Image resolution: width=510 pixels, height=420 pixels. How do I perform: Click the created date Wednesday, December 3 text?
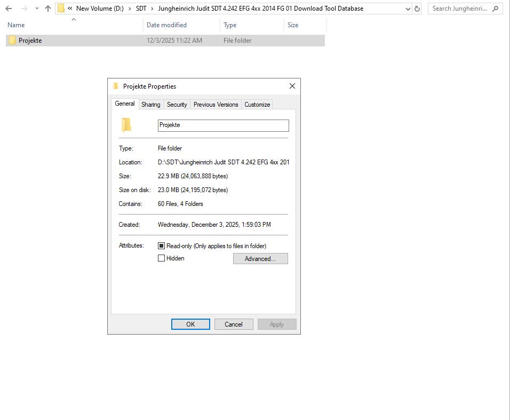tap(214, 225)
